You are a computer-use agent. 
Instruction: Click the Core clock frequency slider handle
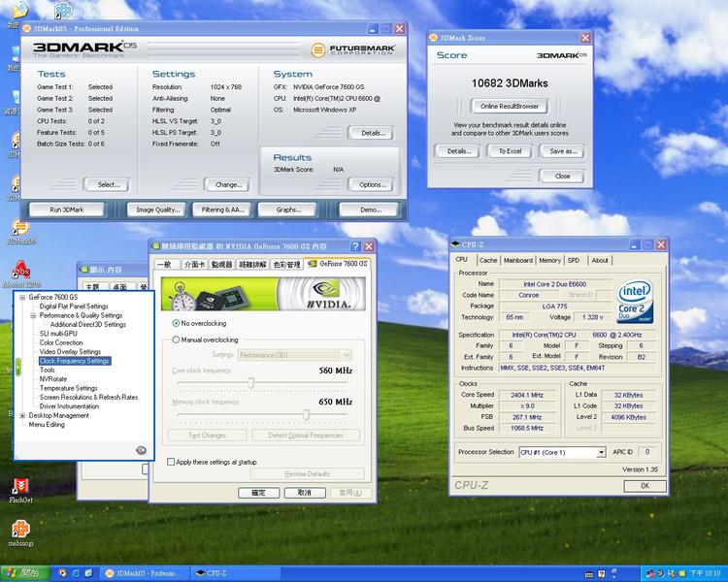250,383
